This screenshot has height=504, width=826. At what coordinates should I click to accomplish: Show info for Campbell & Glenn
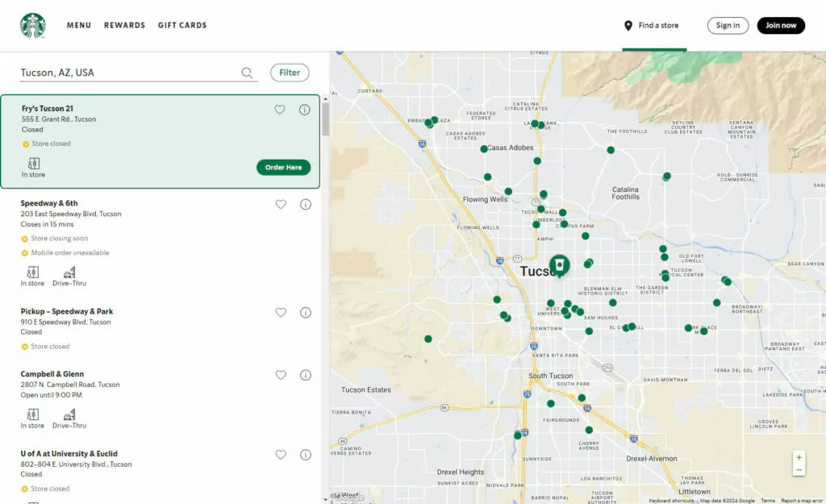click(306, 375)
